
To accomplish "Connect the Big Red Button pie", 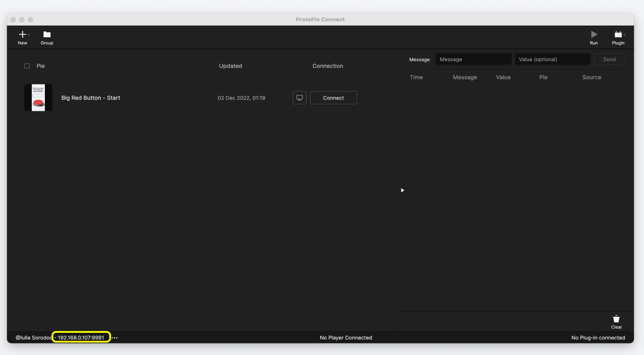I will (x=333, y=98).
